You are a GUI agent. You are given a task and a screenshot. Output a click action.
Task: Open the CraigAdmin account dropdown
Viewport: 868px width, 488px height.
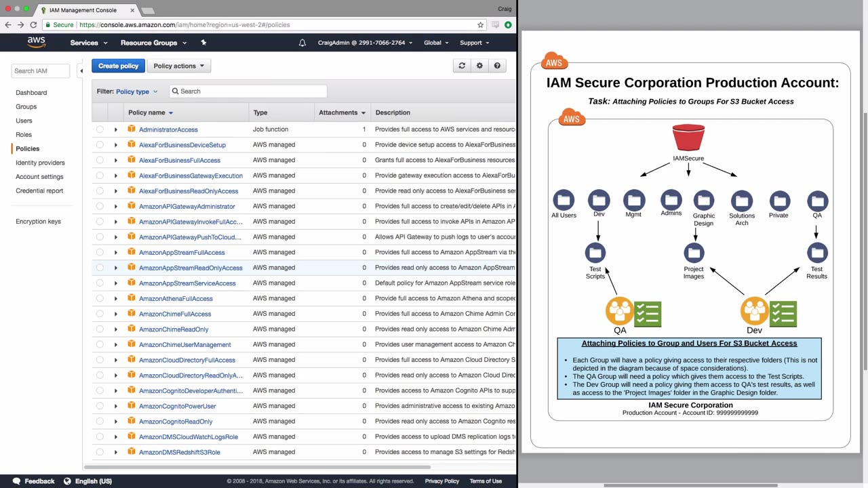365,43
